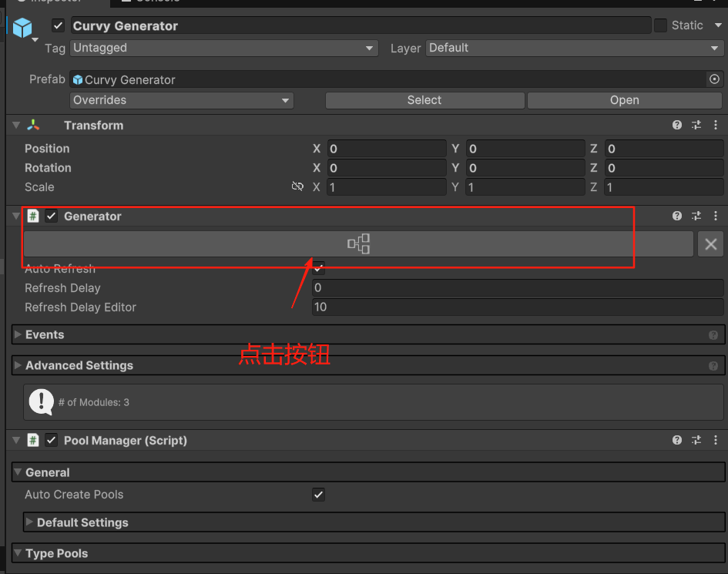Viewport: 728px width, 574px height.
Task: Click the Refresh Delay Editor value field
Action: pyautogui.click(x=518, y=307)
